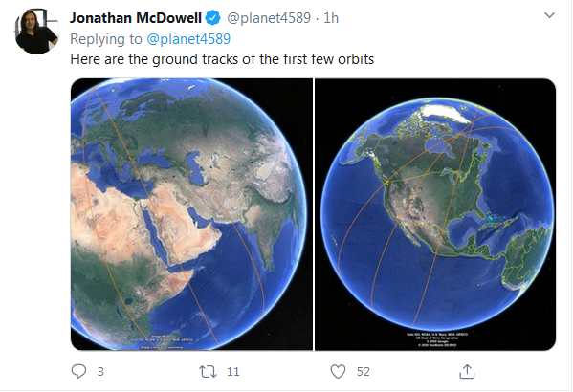573x392 pixels.
Task: Click the retweet count 11
Action: pos(232,372)
